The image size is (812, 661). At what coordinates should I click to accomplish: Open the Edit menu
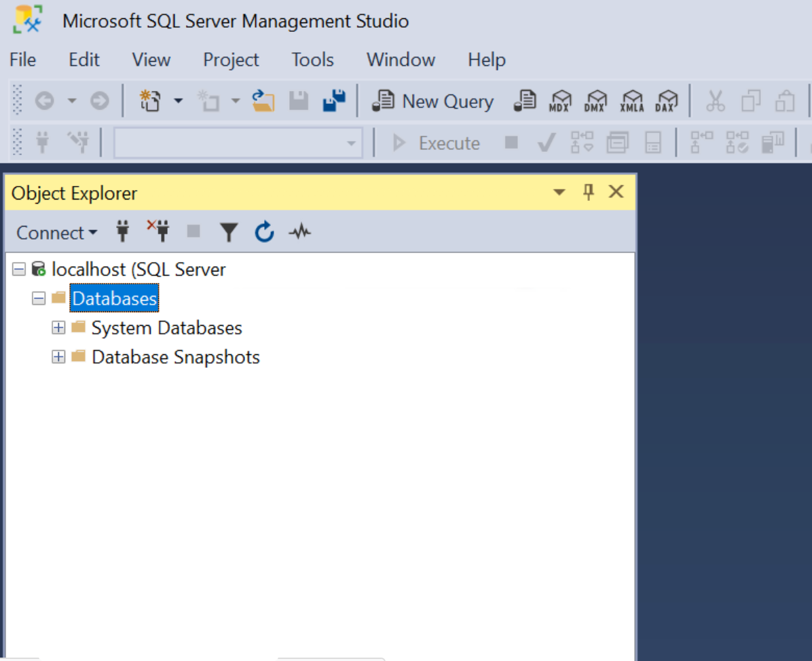84,60
